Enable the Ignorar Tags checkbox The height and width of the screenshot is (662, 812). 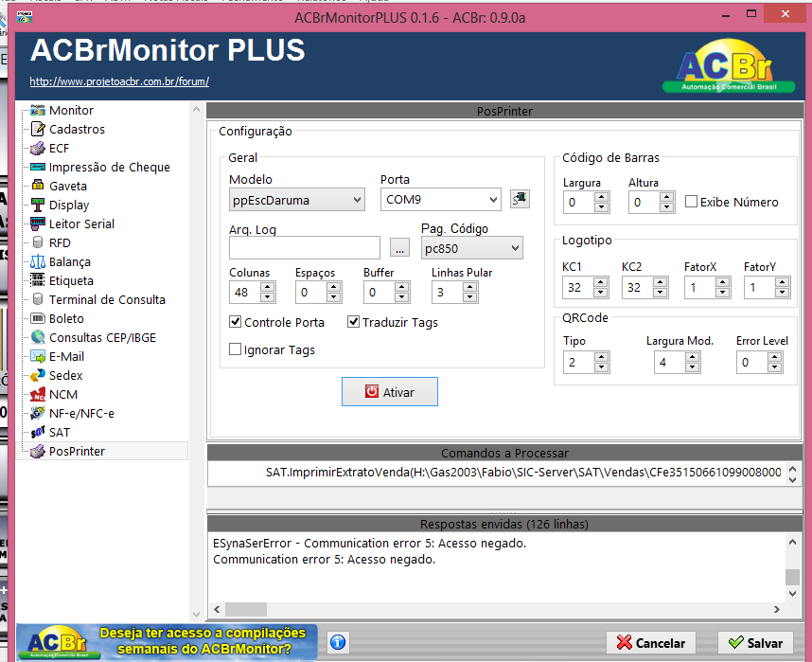235,349
